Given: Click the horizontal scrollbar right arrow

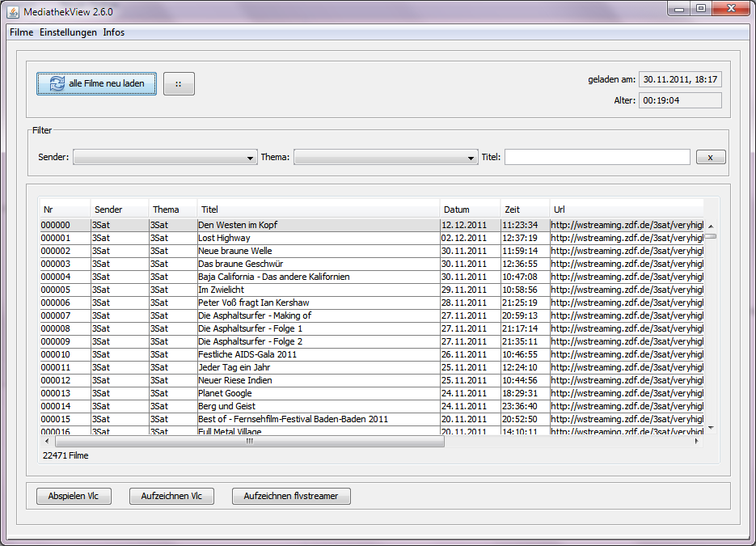Looking at the screenshot, I should (x=697, y=442).
